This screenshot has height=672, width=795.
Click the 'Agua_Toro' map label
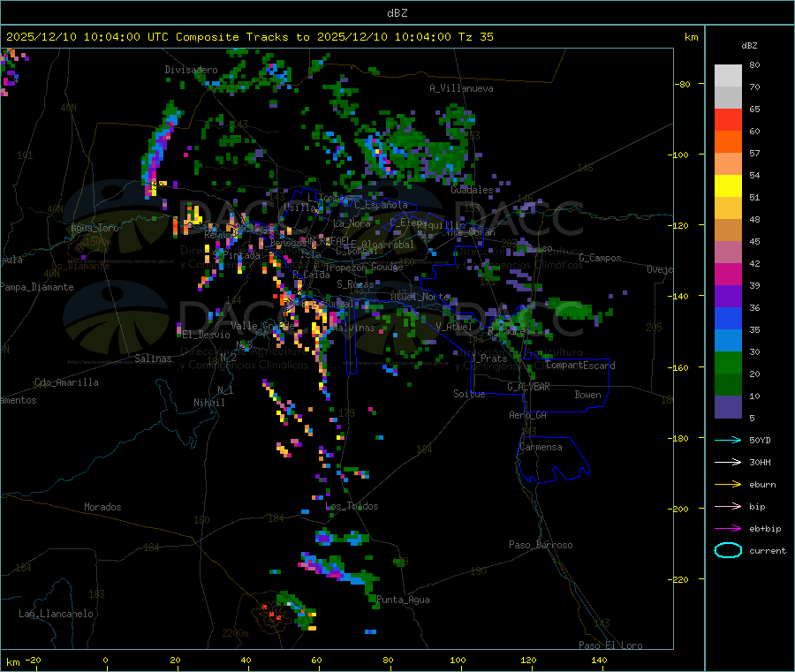95,228
